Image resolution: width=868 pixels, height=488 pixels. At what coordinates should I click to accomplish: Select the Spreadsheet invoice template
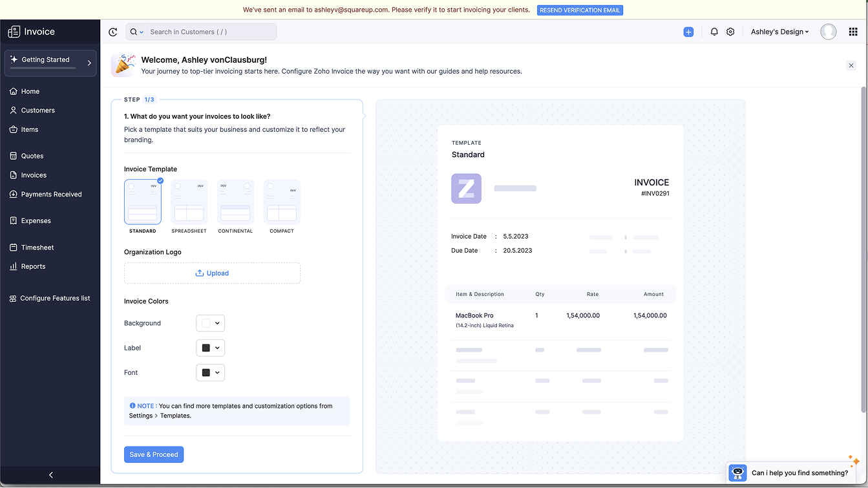(188, 201)
